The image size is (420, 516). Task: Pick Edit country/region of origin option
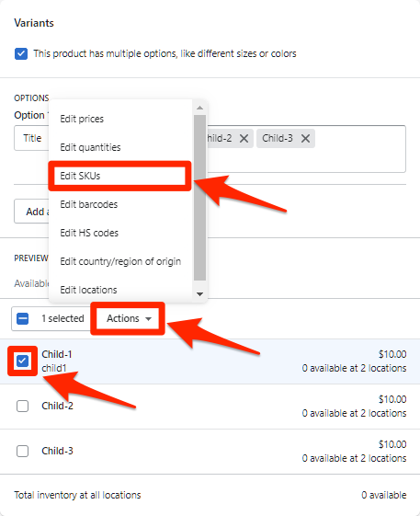[x=120, y=261]
